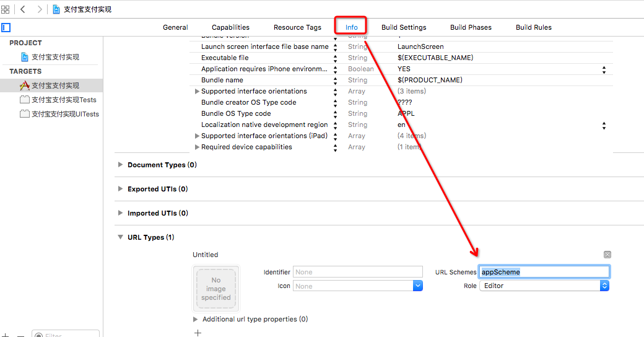644x337 pixels.
Task: Toggle the project navigator sidebar icon
Action: tap(6, 28)
